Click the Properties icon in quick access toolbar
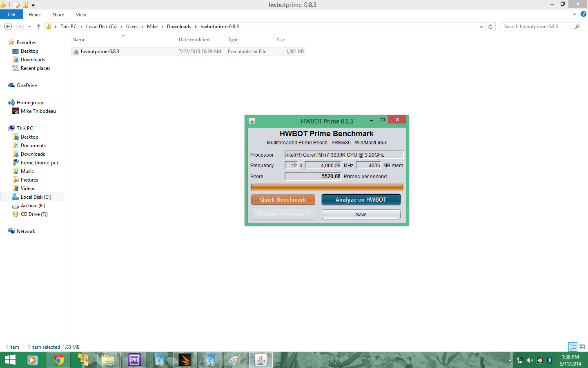Image resolution: width=588 pixels, height=368 pixels. [x=17, y=5]
